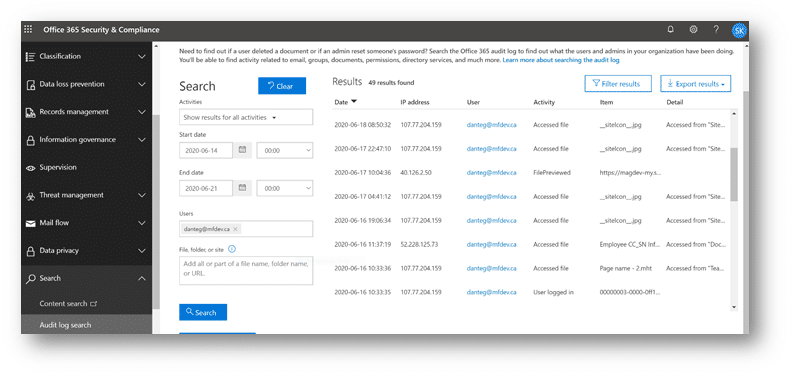The image size is (791, 376).
Task: Expand the Threat management chevron
Action: (142, 195)
